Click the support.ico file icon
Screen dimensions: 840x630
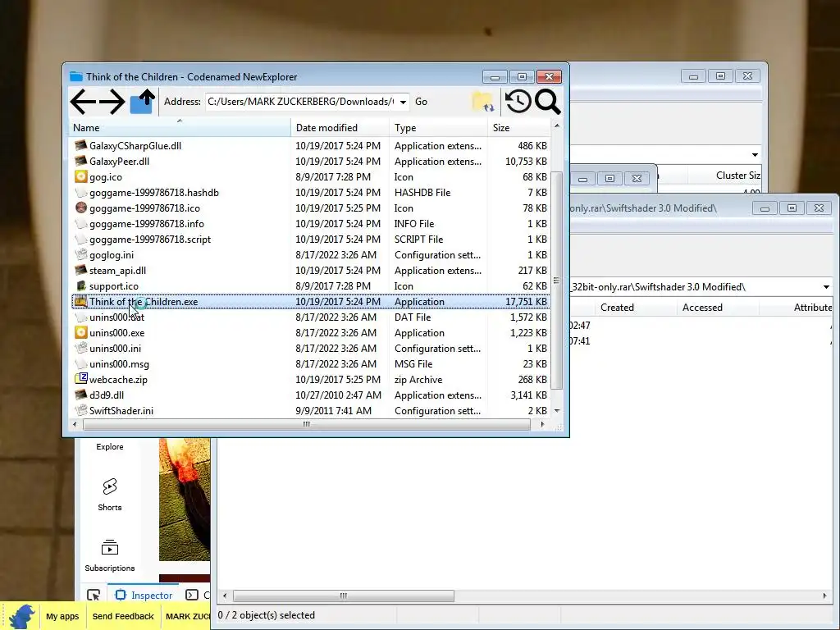pyautogui.click(x=81, y=285)
